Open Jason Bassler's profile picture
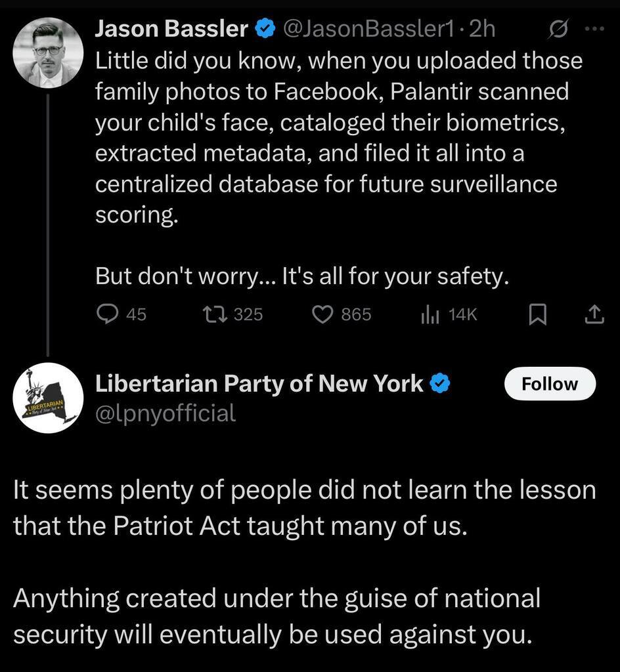This screenshot has width=620, height=672. pos(49,52)
